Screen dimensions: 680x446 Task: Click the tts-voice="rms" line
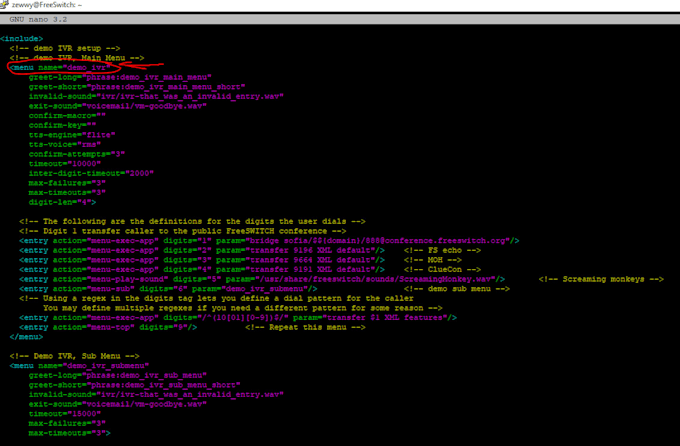tap(65, 144)
